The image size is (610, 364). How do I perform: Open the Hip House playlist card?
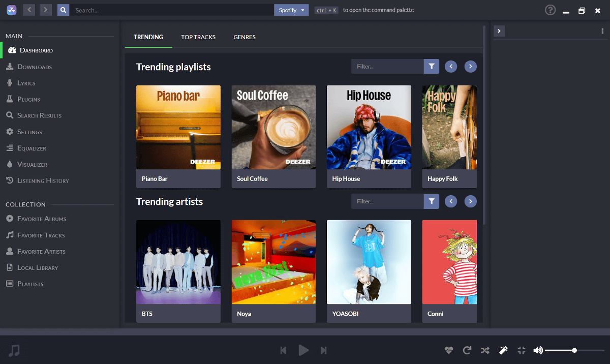369,136
